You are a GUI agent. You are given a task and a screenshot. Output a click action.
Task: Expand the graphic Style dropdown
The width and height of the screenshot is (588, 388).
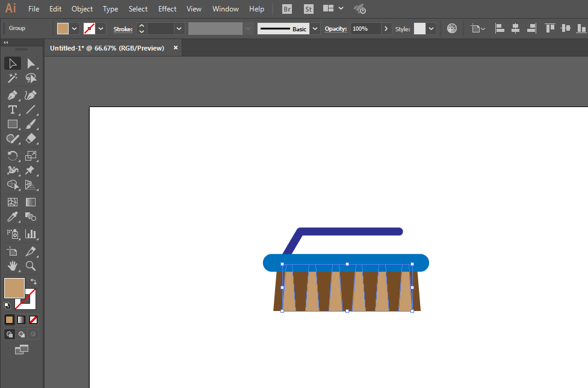tap(432, 29)
